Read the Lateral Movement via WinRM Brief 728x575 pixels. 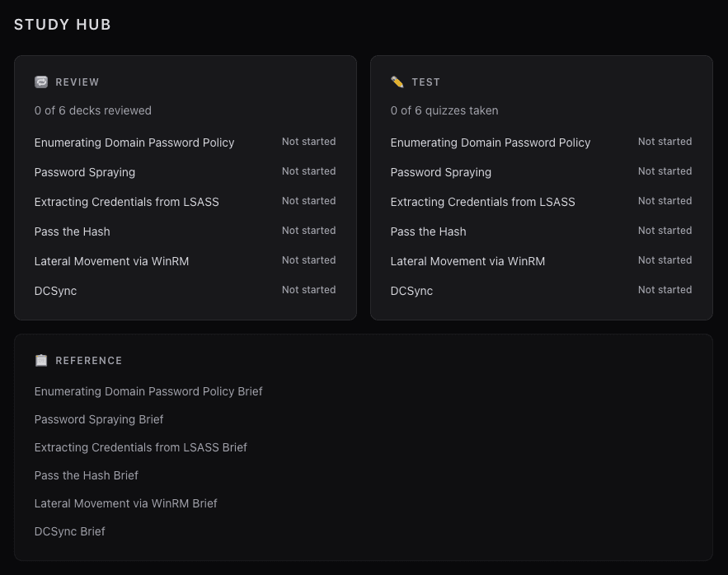point(125,503)
